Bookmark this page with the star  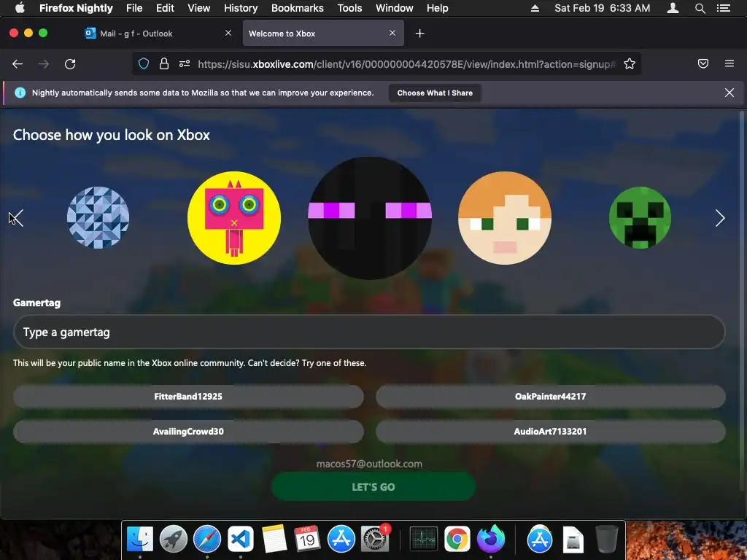630,64
